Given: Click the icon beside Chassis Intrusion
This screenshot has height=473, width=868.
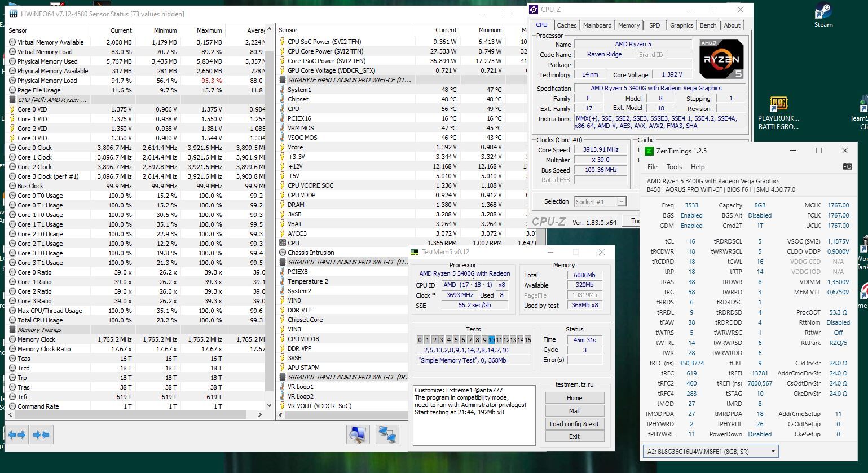Looking at the screenshot, I should (x=283, y=253).
